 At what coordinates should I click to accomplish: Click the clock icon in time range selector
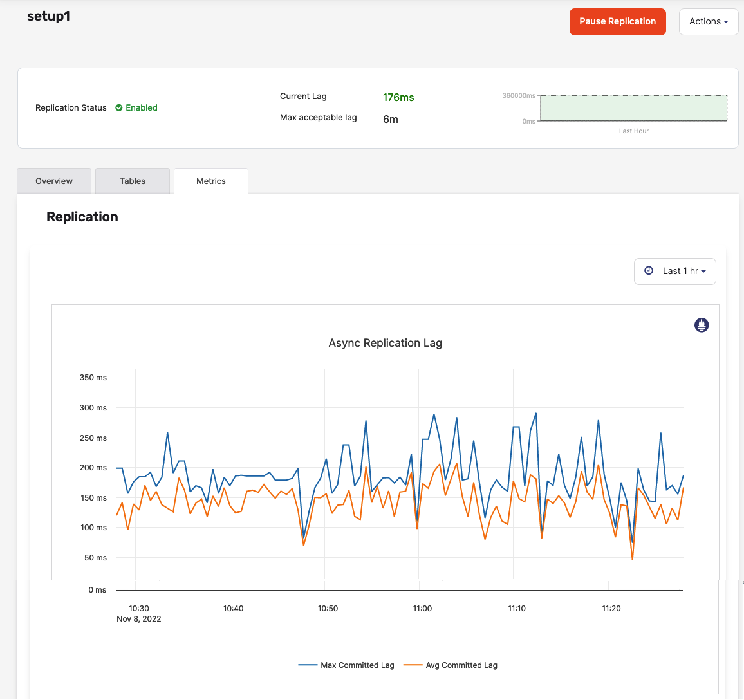[649, 271]
